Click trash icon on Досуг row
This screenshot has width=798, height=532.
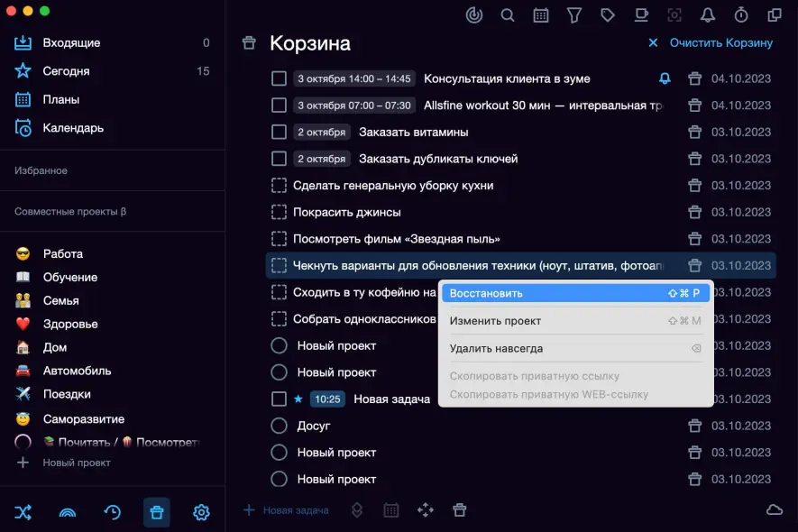coord(694,426)
